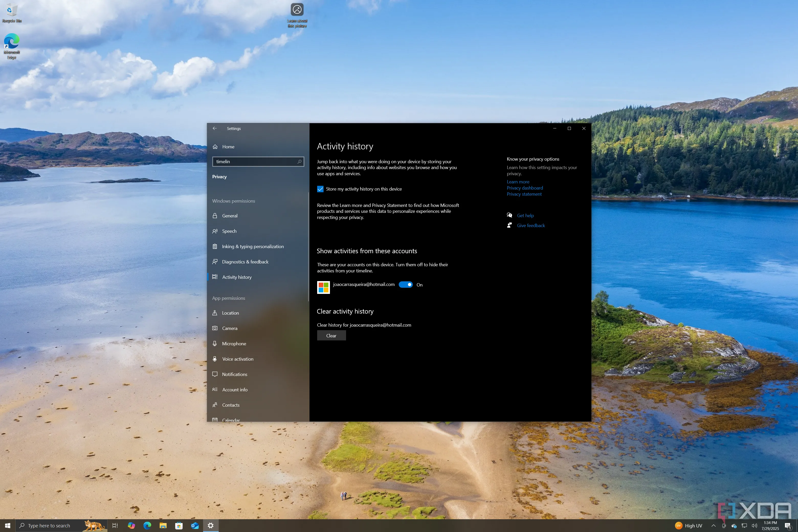This screenshot has height=532, width=798.
Task: Click the Activity history timeline icon
Action: click(x=215, y=277)
